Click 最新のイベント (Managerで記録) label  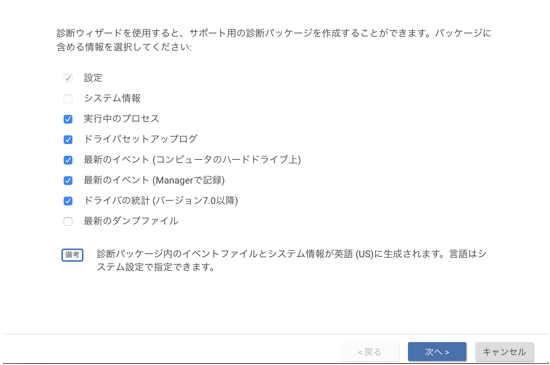point(154,180)
